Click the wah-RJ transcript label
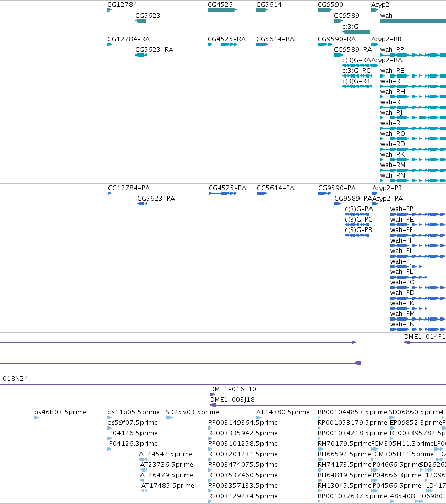Image resolution: width=446 pixels, height=504 pixels. (391, 113)
